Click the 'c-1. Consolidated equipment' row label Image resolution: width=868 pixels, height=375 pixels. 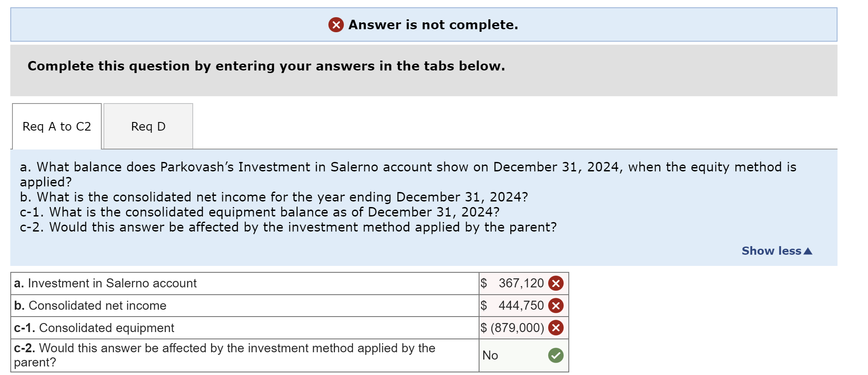tap(94, 328)
